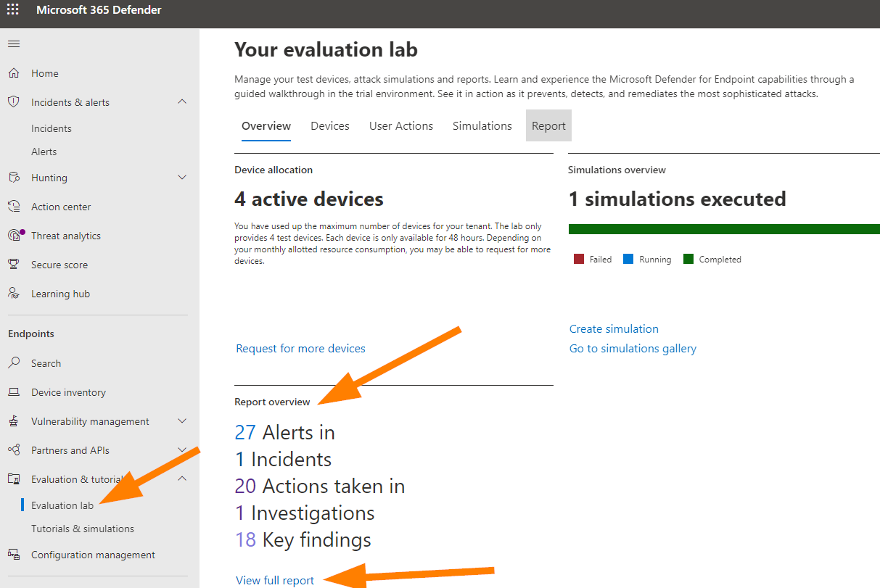Viewport: 880px width, 588px height.
Task: Click the 4 active devices heading
Action: pyautogui.click(x=309, y=199)
